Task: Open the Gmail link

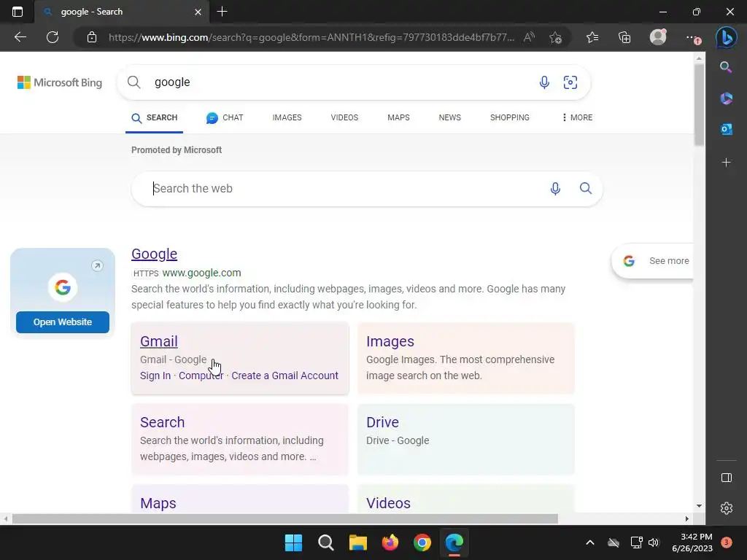Action: pos(158,341)
